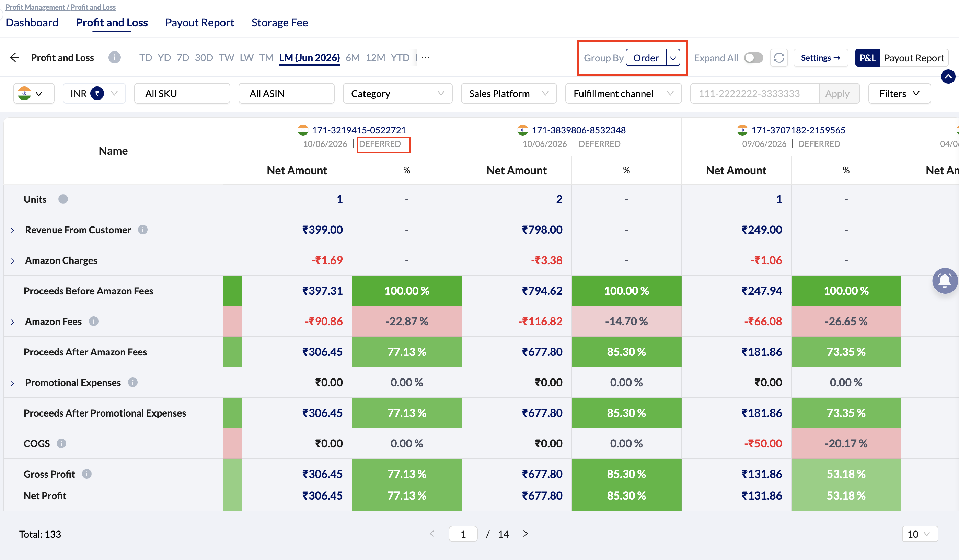Select the 30D date range

tap(204, 57)
